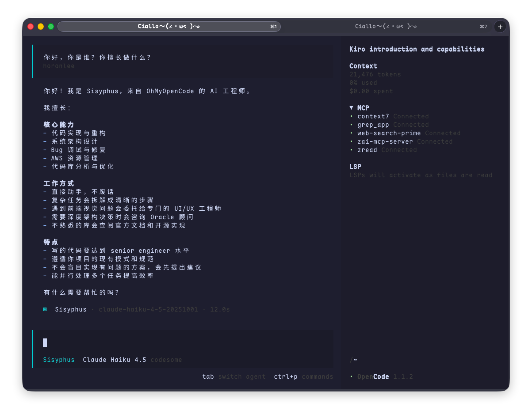Click the Kiro introduction session title
Image resolution: width=532 pixels, height=418 pixels.
417,49
